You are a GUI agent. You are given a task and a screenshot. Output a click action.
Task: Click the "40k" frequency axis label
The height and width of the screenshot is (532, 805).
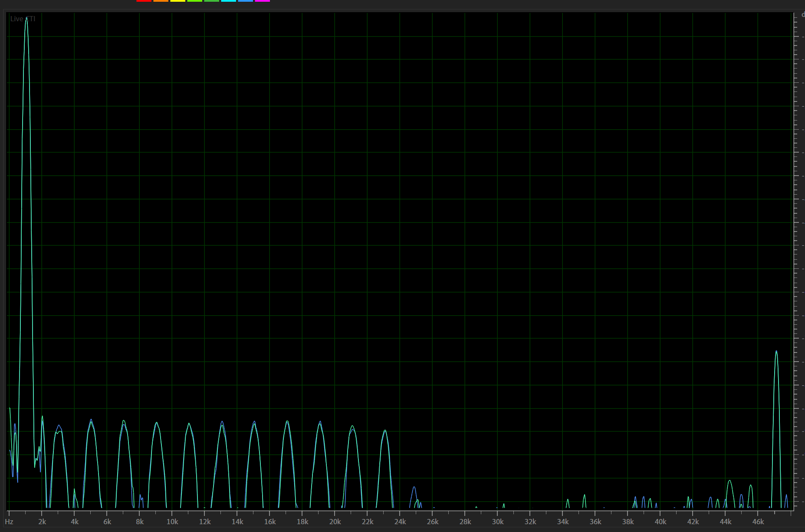click(x=660, y=522)
